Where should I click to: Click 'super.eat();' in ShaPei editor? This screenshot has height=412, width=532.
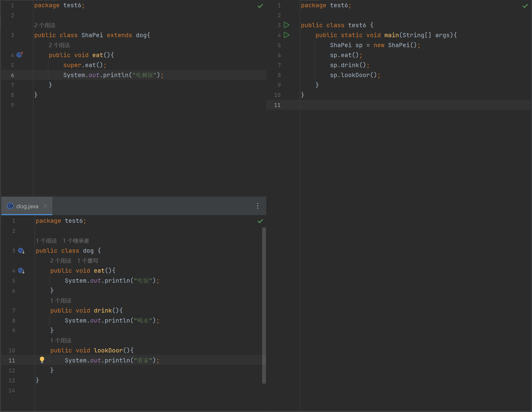(85, 65)
